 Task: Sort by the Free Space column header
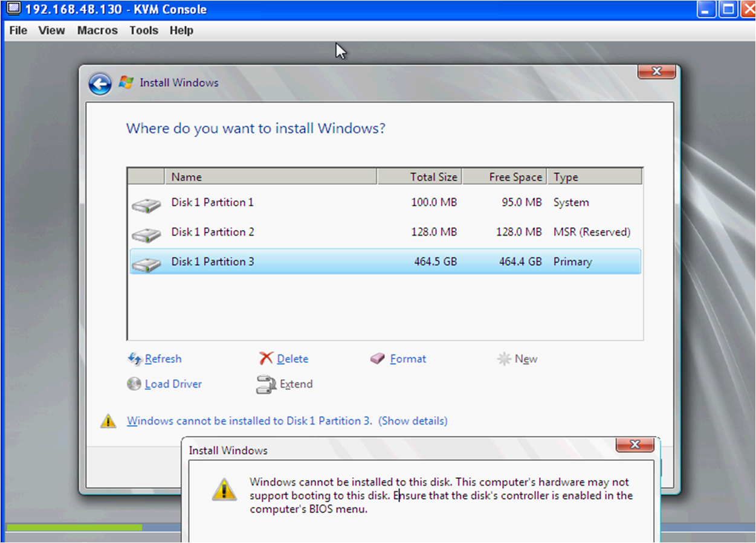coord(505,177)
